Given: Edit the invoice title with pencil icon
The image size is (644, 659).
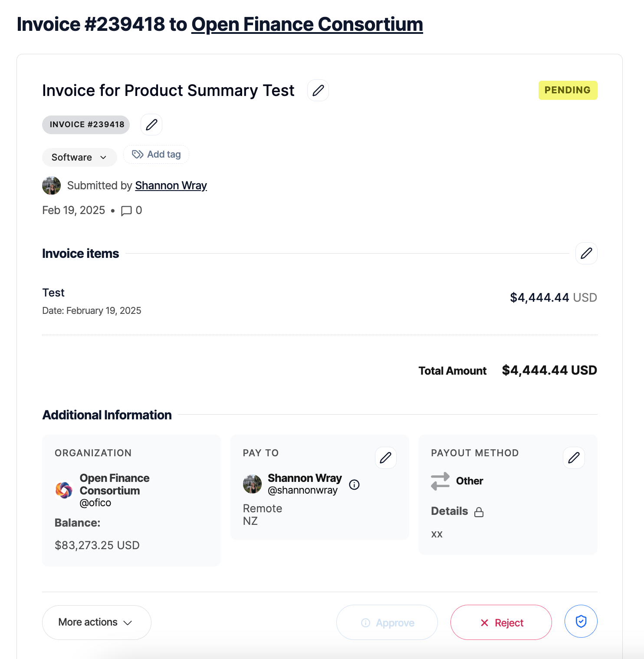Looking at the screenshot, I should (318, 90).
